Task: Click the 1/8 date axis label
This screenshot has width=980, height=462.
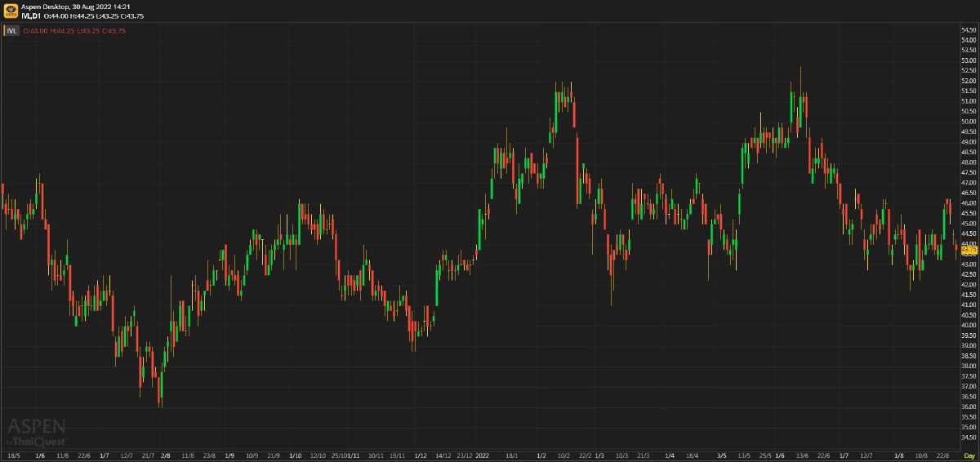Action: coord(899,455)
